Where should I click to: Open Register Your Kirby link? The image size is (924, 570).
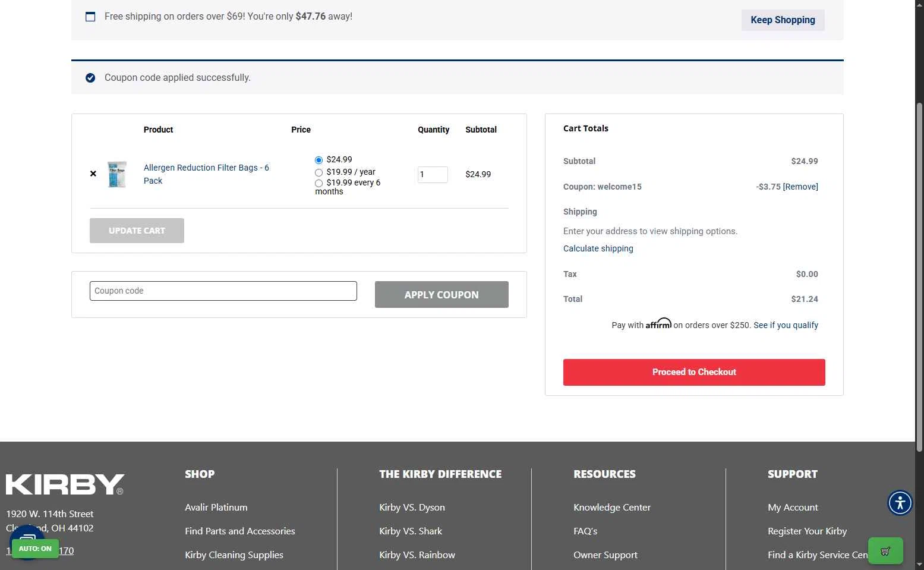[807, 531]
